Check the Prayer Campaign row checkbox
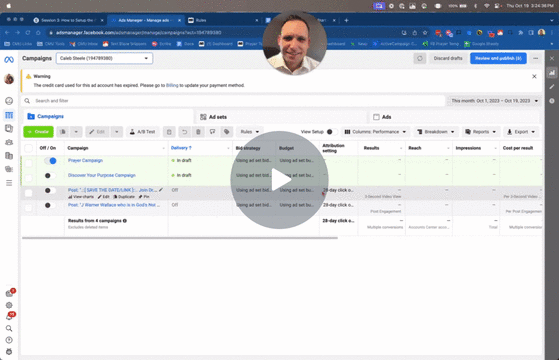Image resolution: width=559 pixels, height=360 pixels. coord(29,163)
